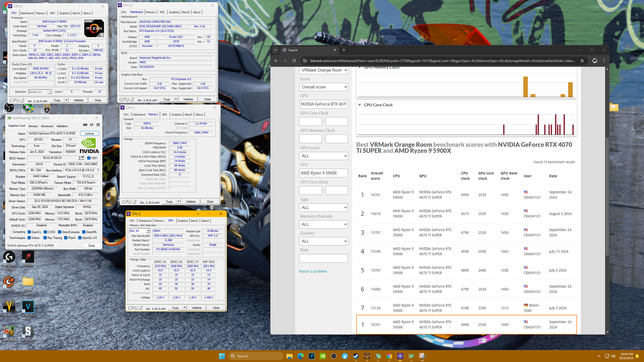The width and height of the screenshot is (644, 362).
Task: Click the BIOS export share icon in GPU-Z
Action: [x=82, y=158]
